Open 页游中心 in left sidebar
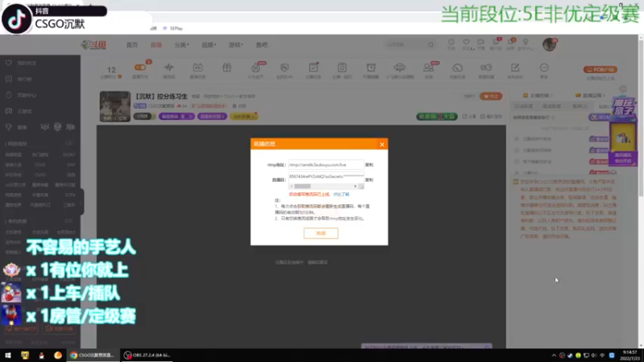This screenshot has height=362, width=644. [x=23, y=95]
